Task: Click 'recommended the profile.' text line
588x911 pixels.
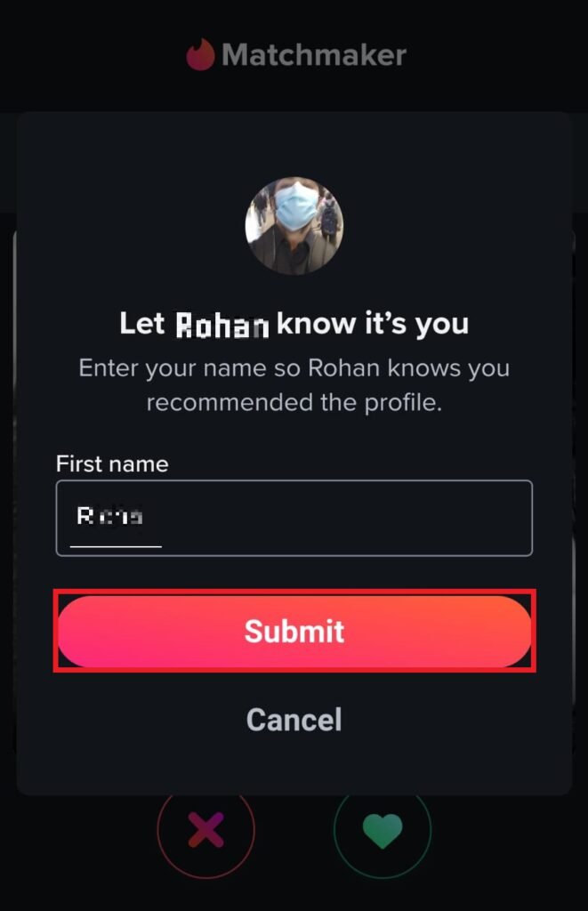Action: 294,403
